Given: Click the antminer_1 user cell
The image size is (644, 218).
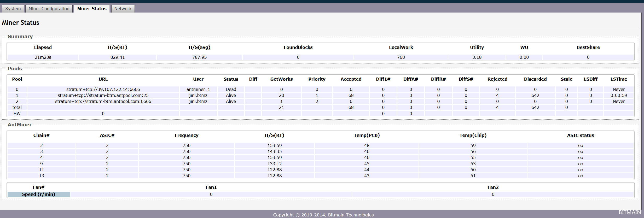Looking at the screenshot, I should click(x=198, y=89).
